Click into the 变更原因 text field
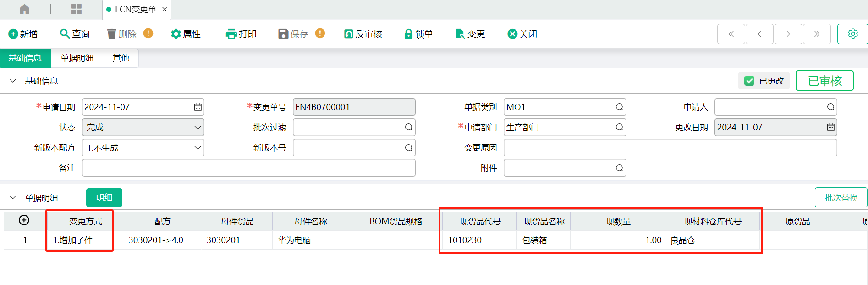The height and width of the screenshot is (285, 868). point(670,148)
